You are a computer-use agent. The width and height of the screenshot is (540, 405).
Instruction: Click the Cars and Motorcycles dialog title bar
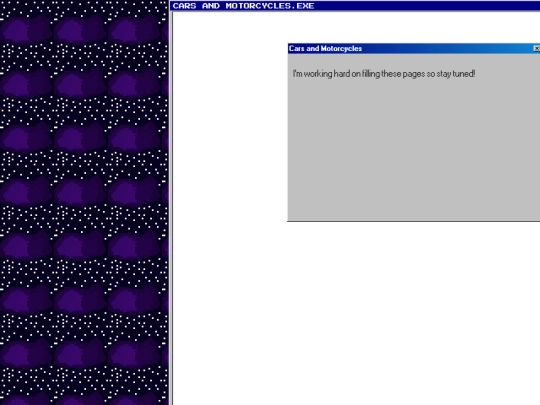414,49
